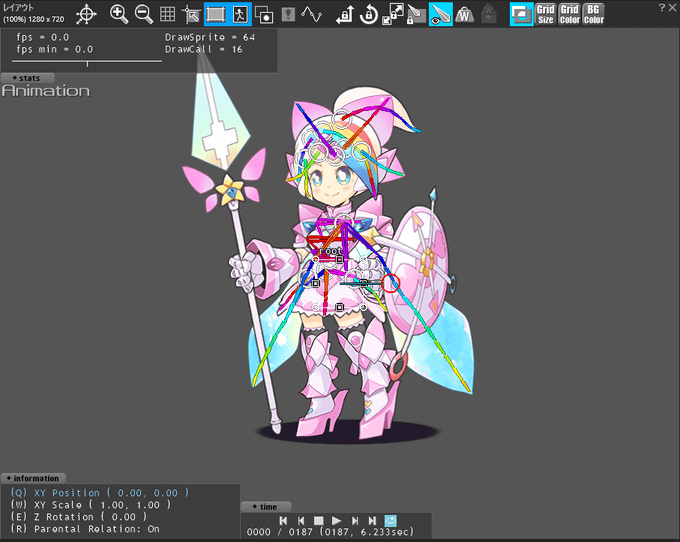Collapse the stats panel tab
Viewport: 680px width, 542px height.
(27, 78)
